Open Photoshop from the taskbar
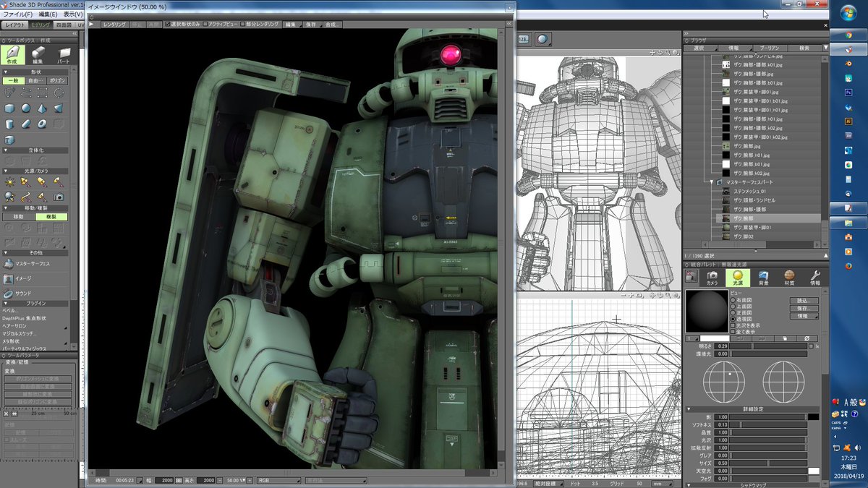The height and width of the screenshot is (488, 868). 848,93
